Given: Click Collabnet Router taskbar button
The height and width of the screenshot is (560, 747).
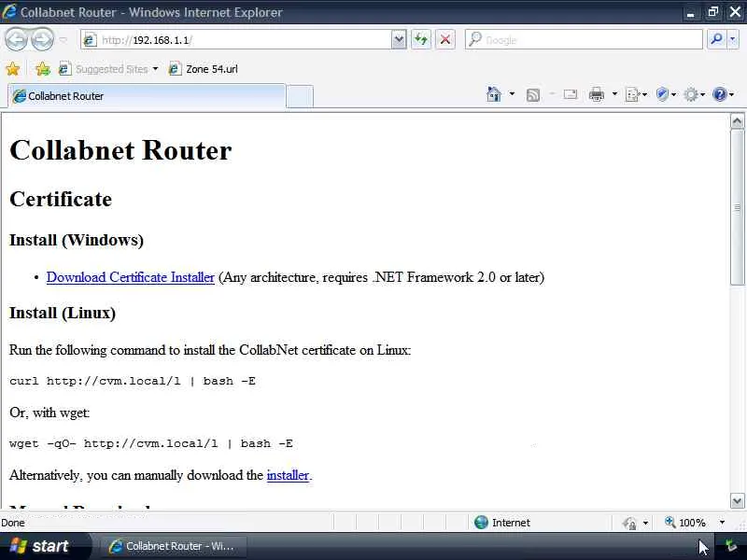Looking at the screenshot, I should (172, 546).
